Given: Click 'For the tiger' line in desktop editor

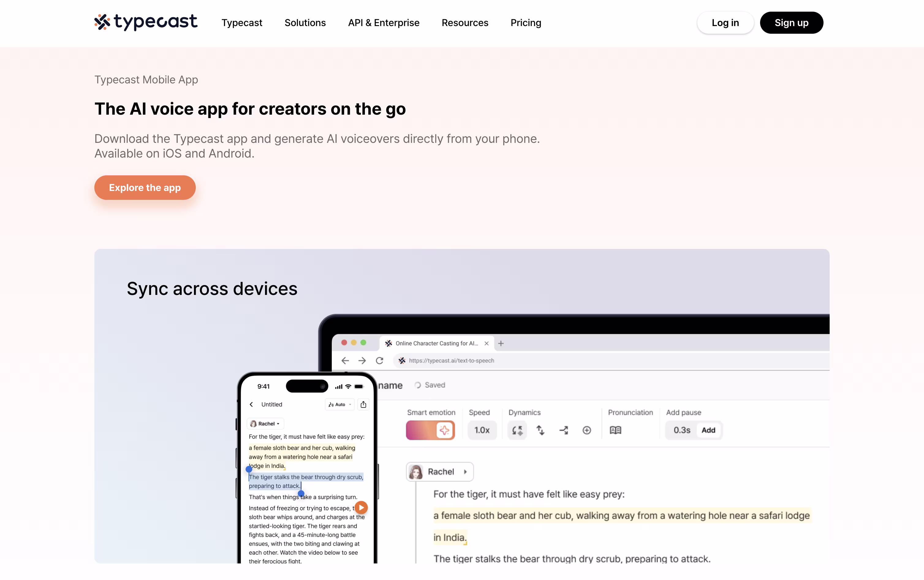Looking at the screenshot, I should 529,494.
